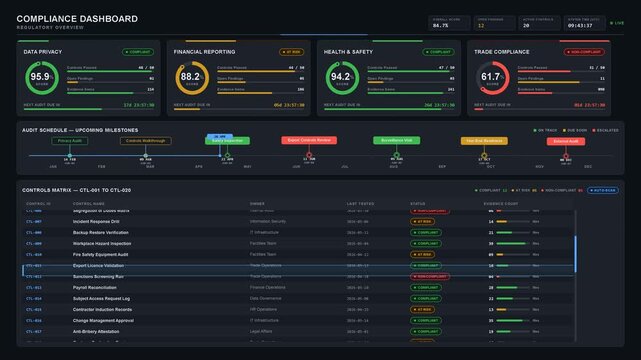This screenshot has width=641, height=360.
Task: Select the Sanctions Screening Run row
Action: (298, 277)
